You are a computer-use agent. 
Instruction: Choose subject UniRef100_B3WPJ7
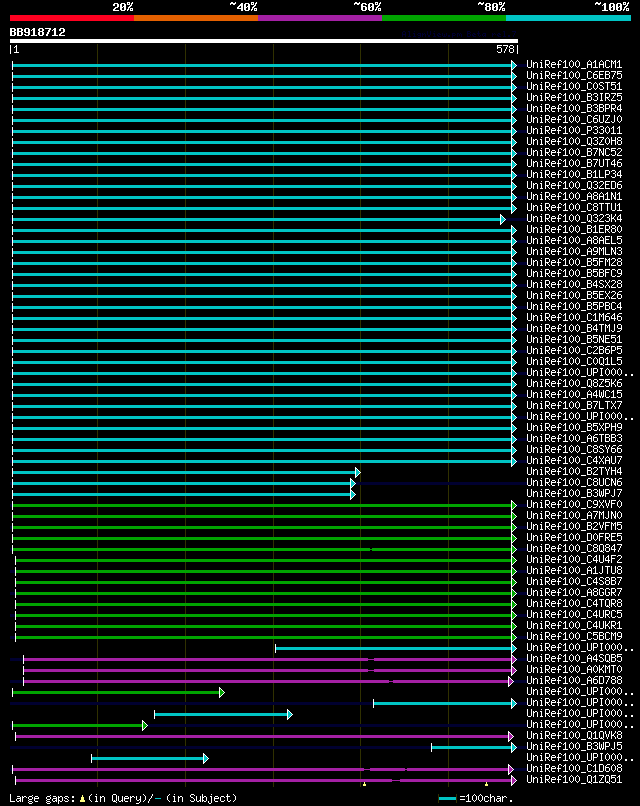click(574, 493)
